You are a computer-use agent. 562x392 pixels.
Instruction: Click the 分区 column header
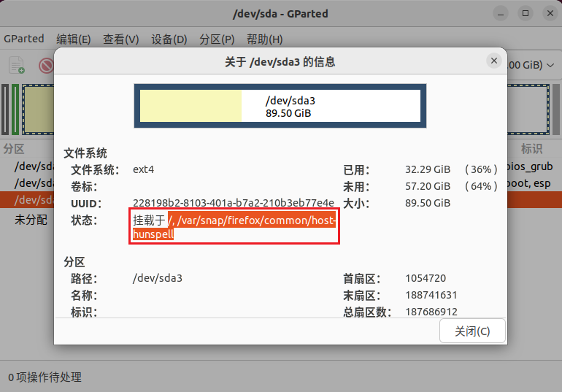point(15,149)
